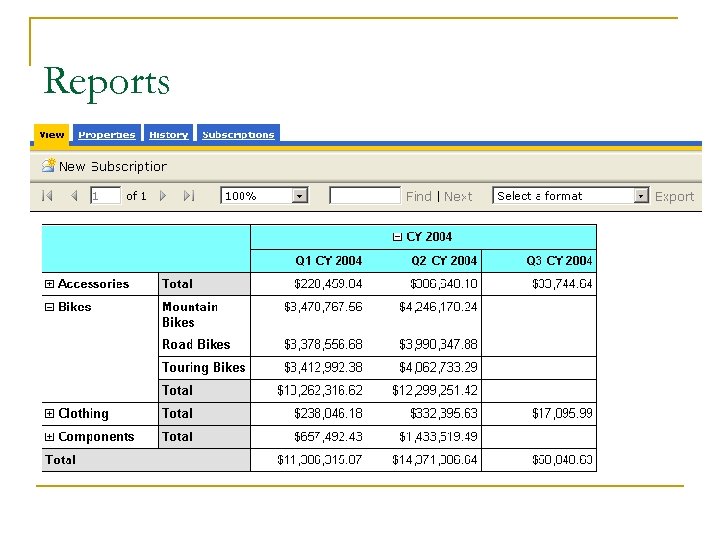
Task: Expand the Components category row
Action: pyautogui.click(x=49, y=437)
